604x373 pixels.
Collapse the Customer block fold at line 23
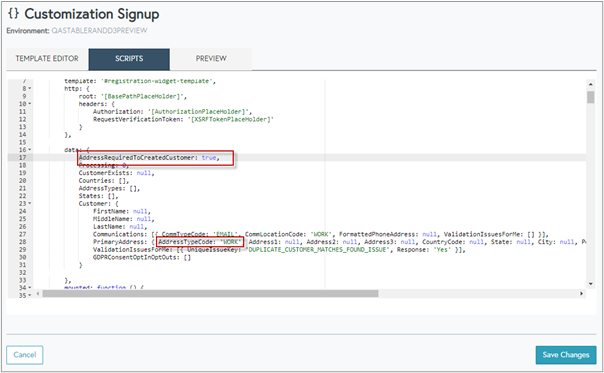(x=30, y=203)
